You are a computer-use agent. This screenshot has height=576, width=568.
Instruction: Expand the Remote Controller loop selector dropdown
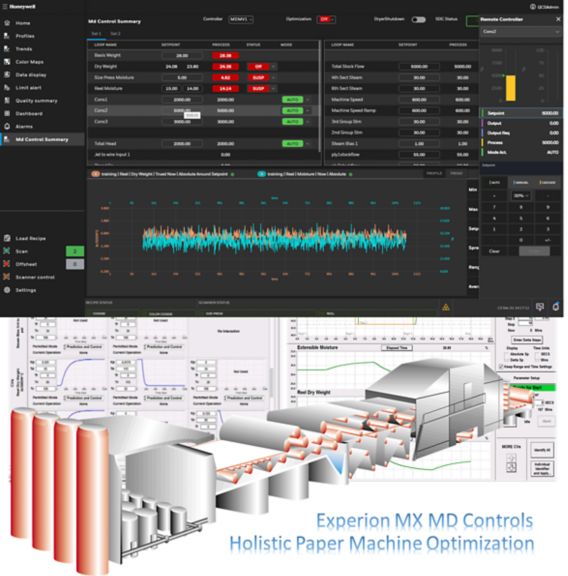521,32
